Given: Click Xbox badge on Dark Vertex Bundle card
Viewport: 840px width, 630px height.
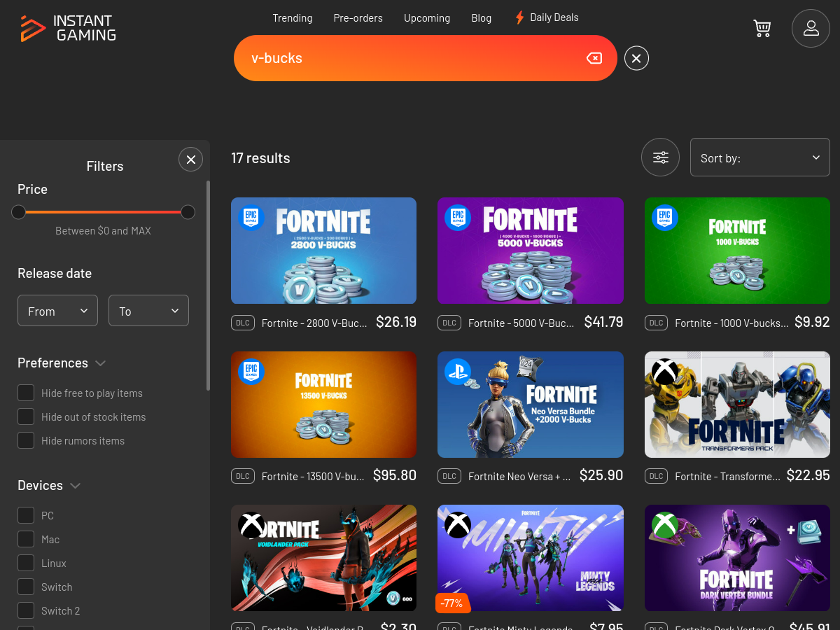Looking at the screenshot, I should (664, 525).
